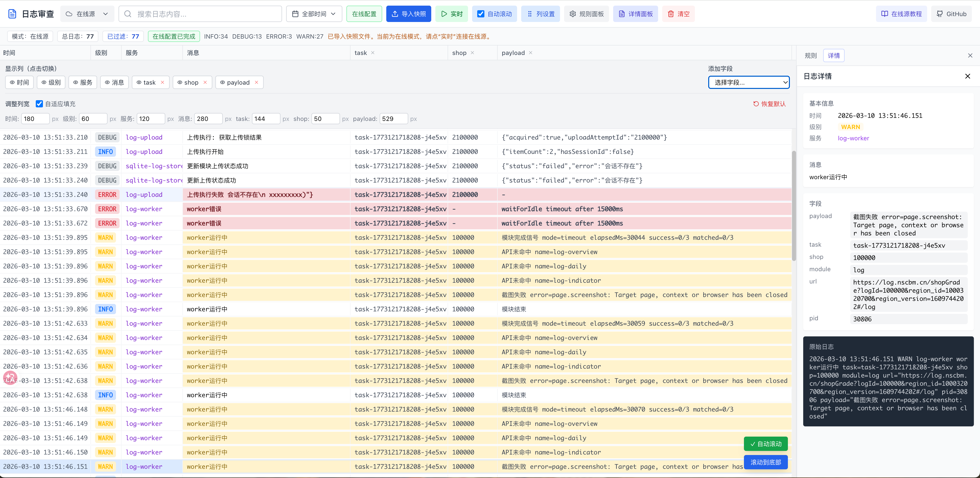Toggle visibility of 级别 column chip
The height and width of the screenshot is (478, 980).
51,83
